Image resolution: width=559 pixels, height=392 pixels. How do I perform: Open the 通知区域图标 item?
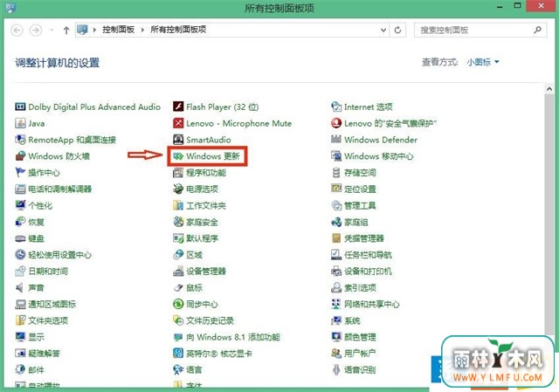45,304
